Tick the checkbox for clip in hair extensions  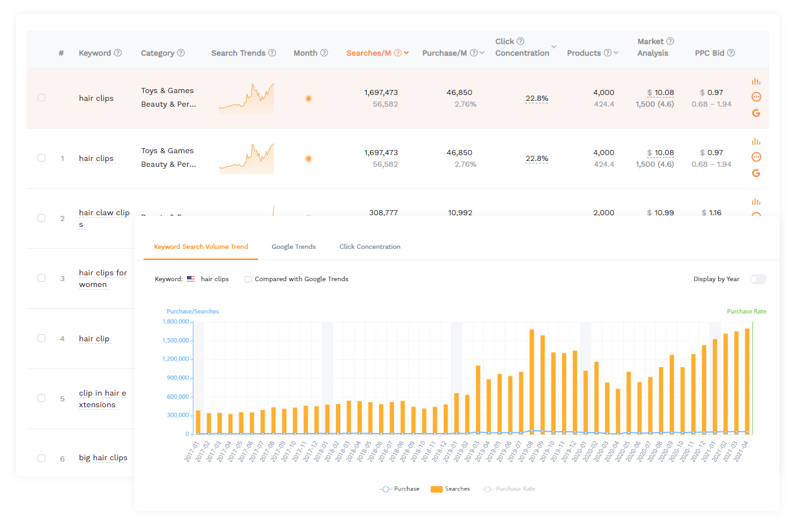41,398
